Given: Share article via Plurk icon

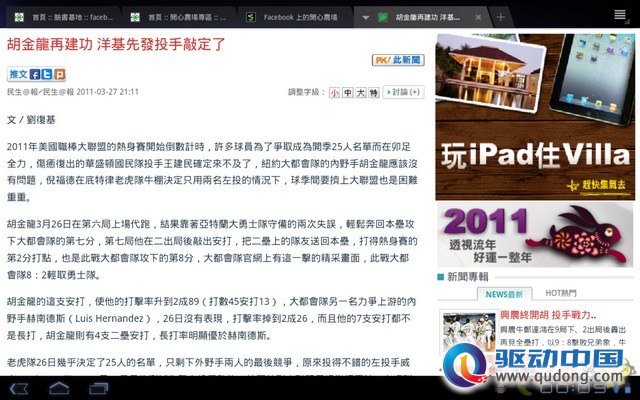Looking at the screenshot, I should click(x=59, y=74).
